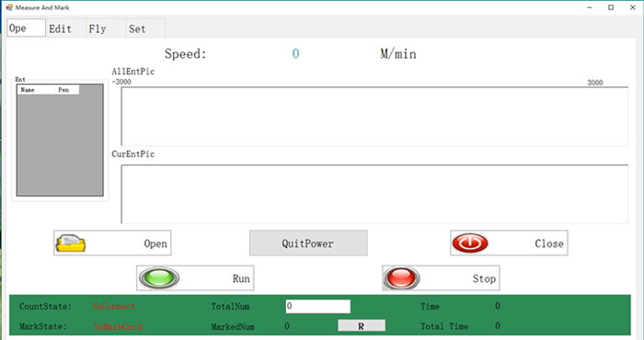Image resolution: width=644 pixels, height=340 pixels.
Task: Click inside the AllEntPic preview area
Action: point(374,116)
